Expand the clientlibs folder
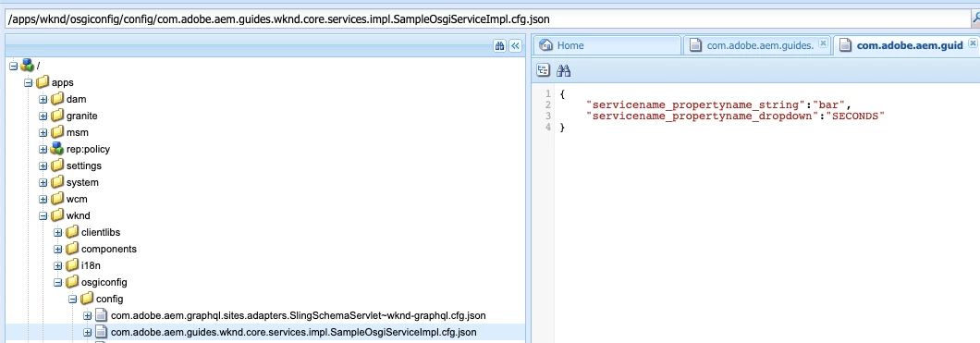Image resolution: width=980 pixels, height=343 pixels. [x=57, y=232]
